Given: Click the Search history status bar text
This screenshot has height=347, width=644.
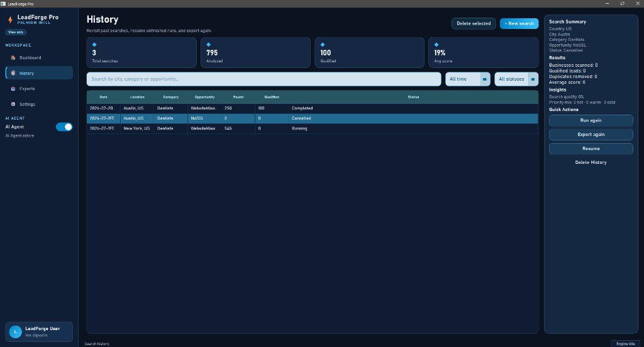Looking at the screenshot, I should (97, 344).
